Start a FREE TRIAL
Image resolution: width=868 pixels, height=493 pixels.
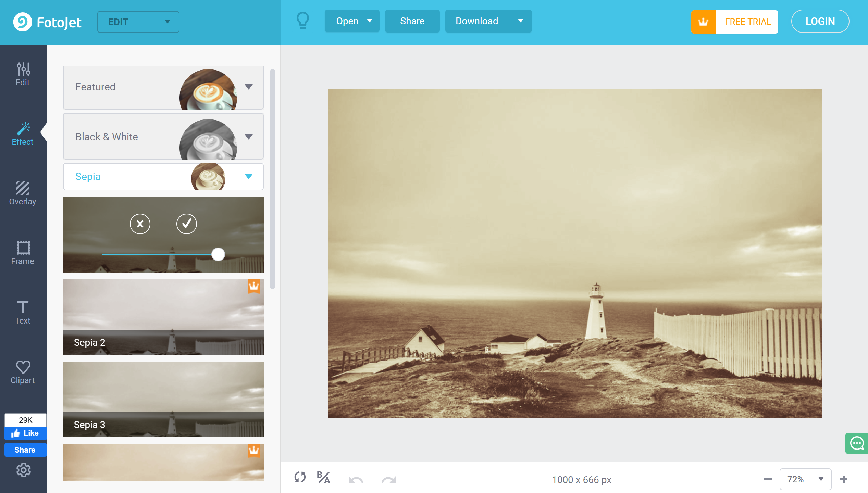pyautogui.click(x=748, y=22)
